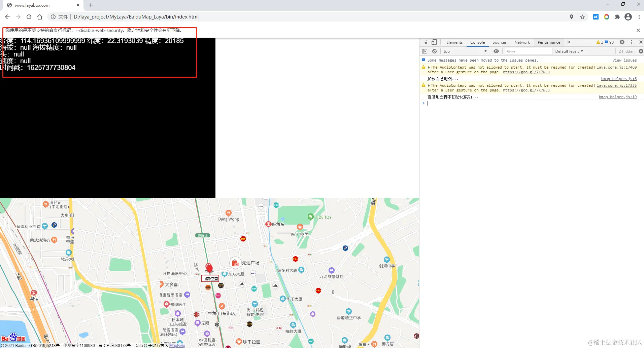Switch to the Network tab
Viewport: 644px width, 348px height.
pos(522,42)
